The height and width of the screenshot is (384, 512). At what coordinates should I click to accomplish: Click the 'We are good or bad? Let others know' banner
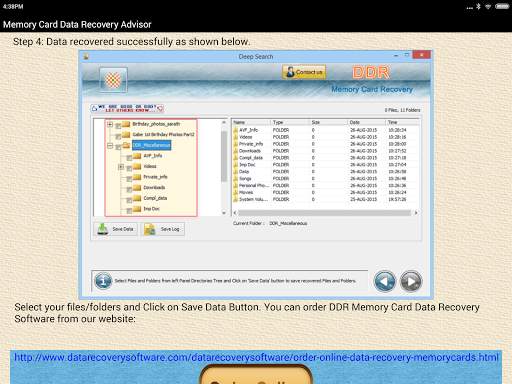click(127, 108)
